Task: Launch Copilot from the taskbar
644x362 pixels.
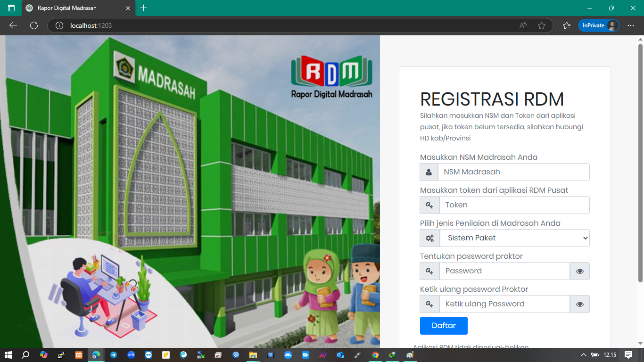Action: 44,354
